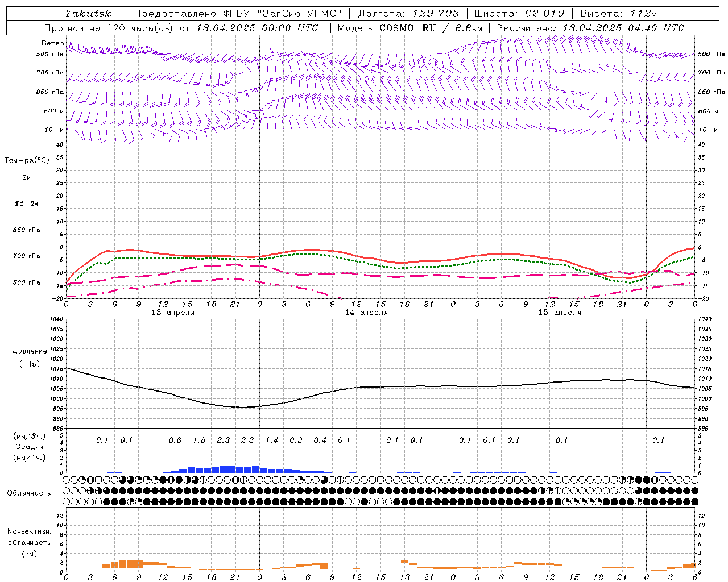Image resolution: width=728 pixels, height=582 pixels.
Task: Click the 1.4 precipitation value
Action: point(272,440)
